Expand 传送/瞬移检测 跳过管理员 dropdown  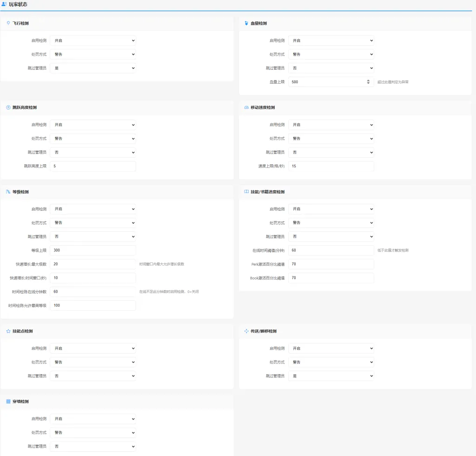331,376
